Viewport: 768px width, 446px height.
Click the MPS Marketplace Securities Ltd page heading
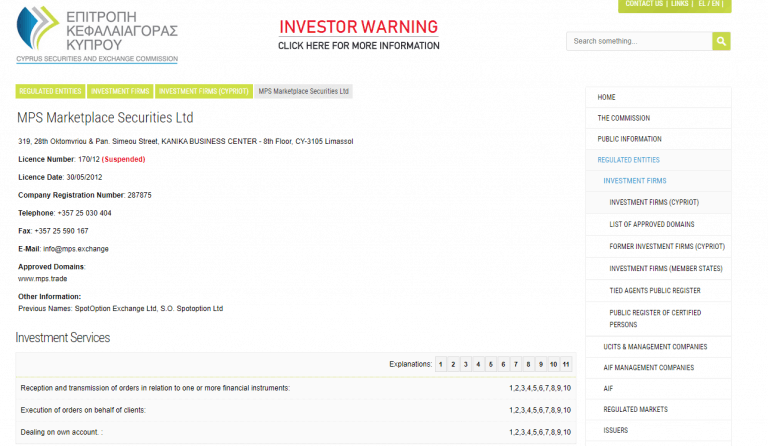(x=105, y=118)
